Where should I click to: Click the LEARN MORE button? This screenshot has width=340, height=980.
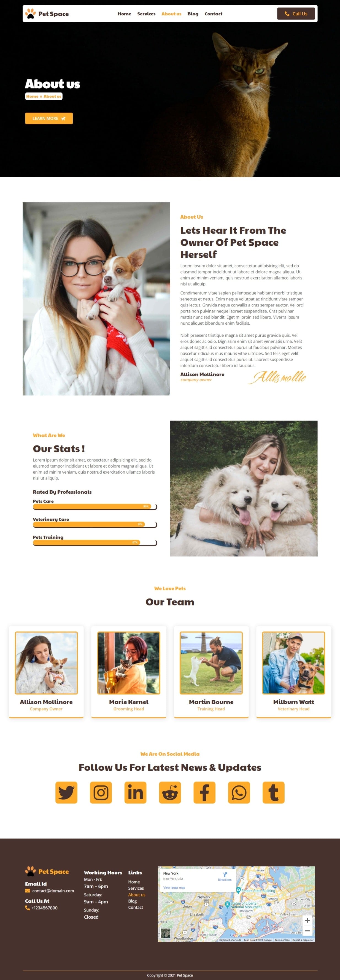[x=49, y=118]
